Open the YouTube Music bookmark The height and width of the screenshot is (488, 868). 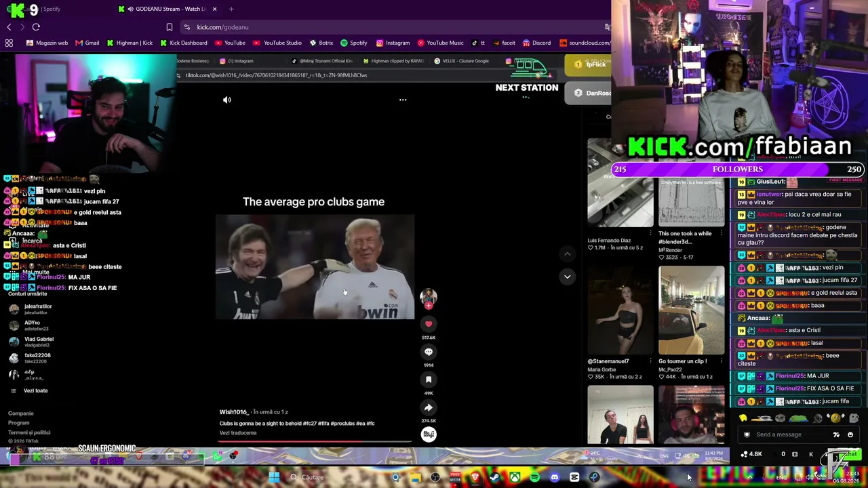[x=441, y=43]
